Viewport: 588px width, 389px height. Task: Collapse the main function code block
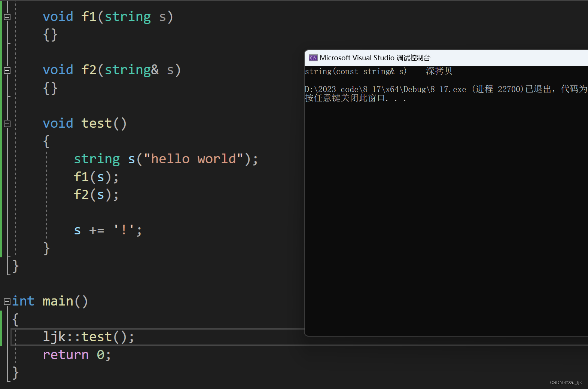click(x=7, y=302)
